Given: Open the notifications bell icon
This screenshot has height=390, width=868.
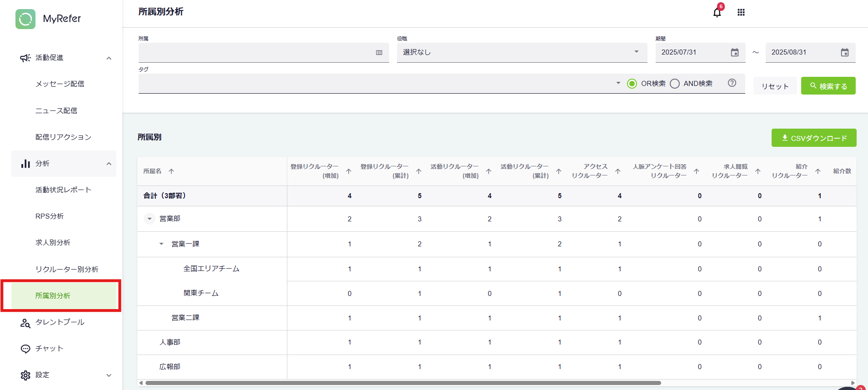Looking at the screenshot, I should 717,12.
